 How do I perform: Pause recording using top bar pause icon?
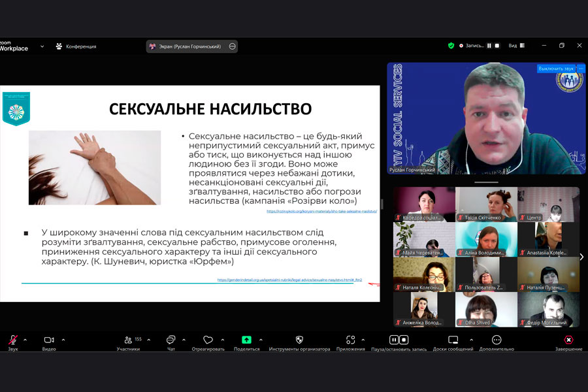click(x=489, y=46)
